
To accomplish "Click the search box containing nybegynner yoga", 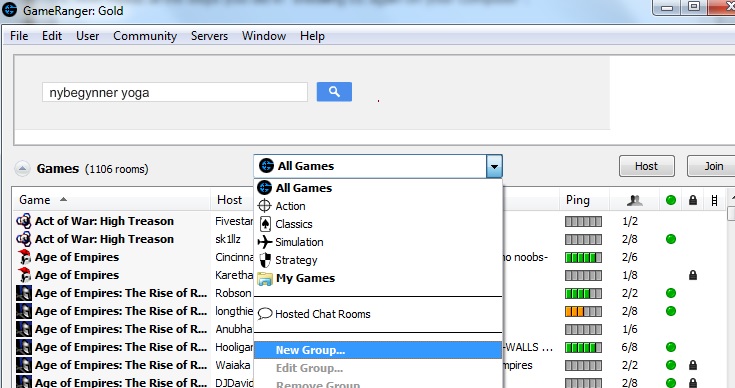I will point(175,92).
